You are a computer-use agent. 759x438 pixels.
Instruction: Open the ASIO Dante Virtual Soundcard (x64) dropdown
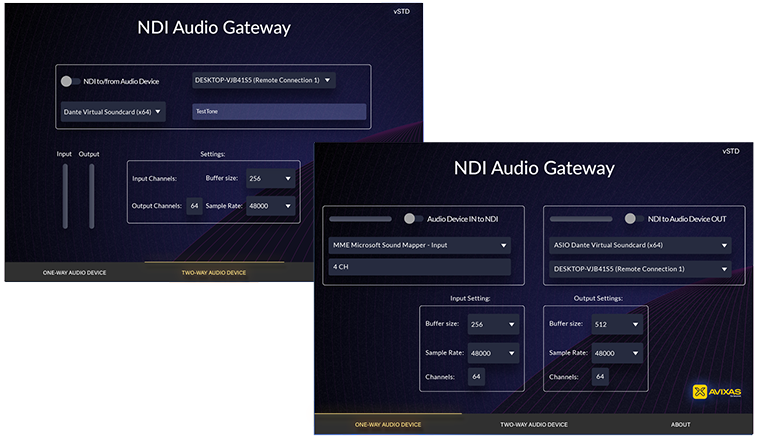click(x=640, y=245)
